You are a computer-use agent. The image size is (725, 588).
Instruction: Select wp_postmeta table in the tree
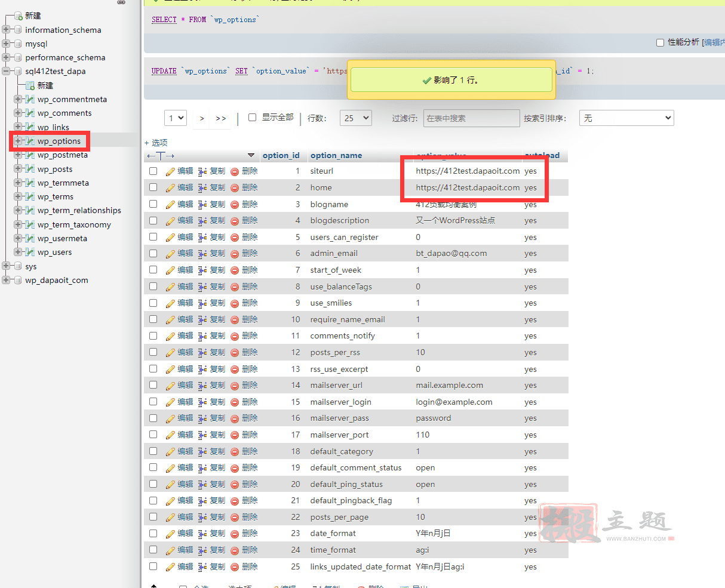tap(62, 155)
